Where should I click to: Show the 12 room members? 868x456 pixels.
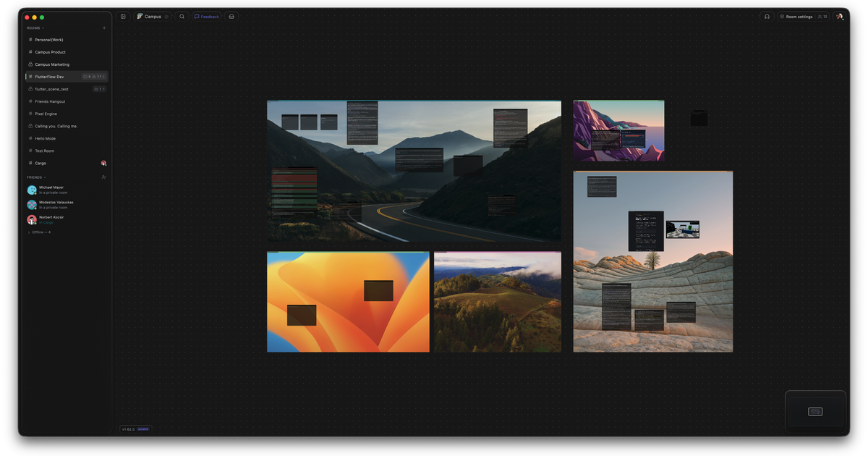pyautogui.click(x=822, y=17)
